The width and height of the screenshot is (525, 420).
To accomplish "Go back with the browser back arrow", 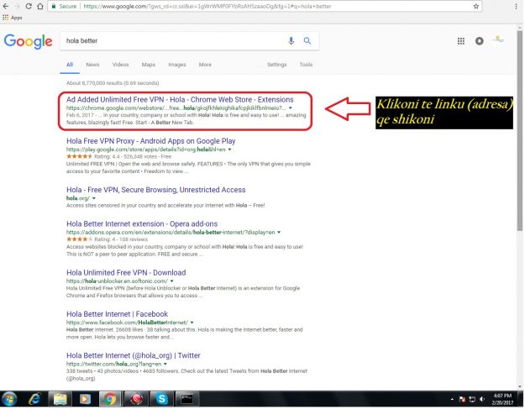I will coord(6,7).
